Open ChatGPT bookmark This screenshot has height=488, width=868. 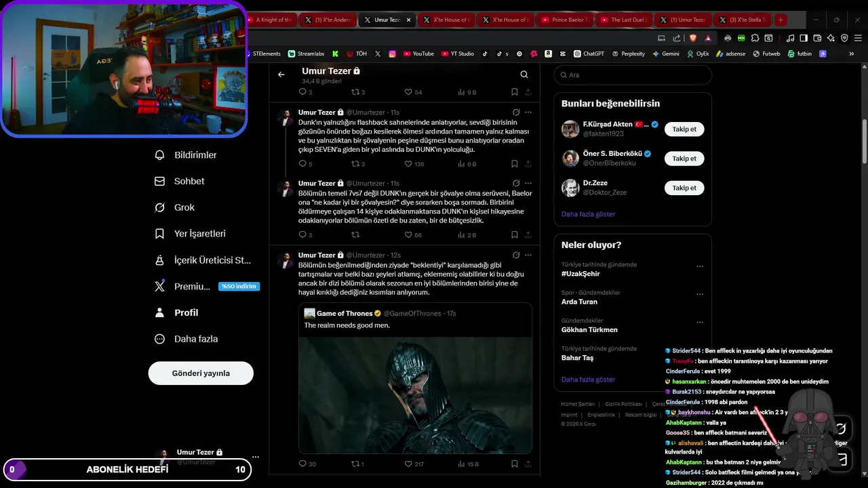click(x=589, y=54)
